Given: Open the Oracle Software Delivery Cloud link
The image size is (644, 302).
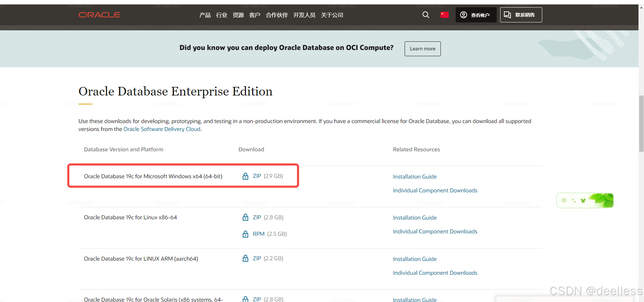Looking at the screenshot, I should [162, 129].
